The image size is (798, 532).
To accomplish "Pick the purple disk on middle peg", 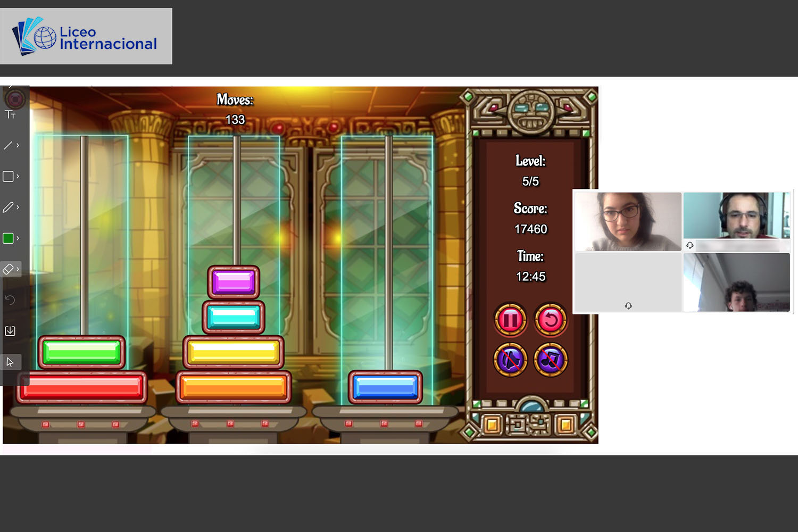I will tap(234, 282).
